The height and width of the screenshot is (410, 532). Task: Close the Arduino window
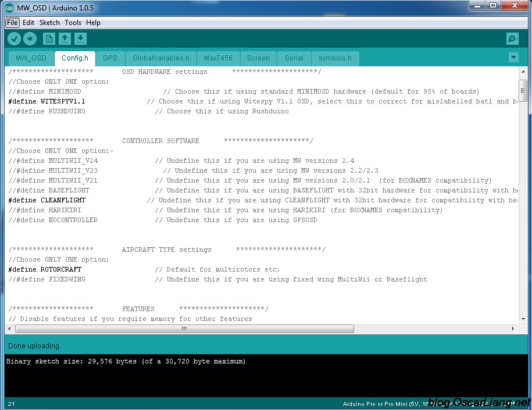coord(515,5)
